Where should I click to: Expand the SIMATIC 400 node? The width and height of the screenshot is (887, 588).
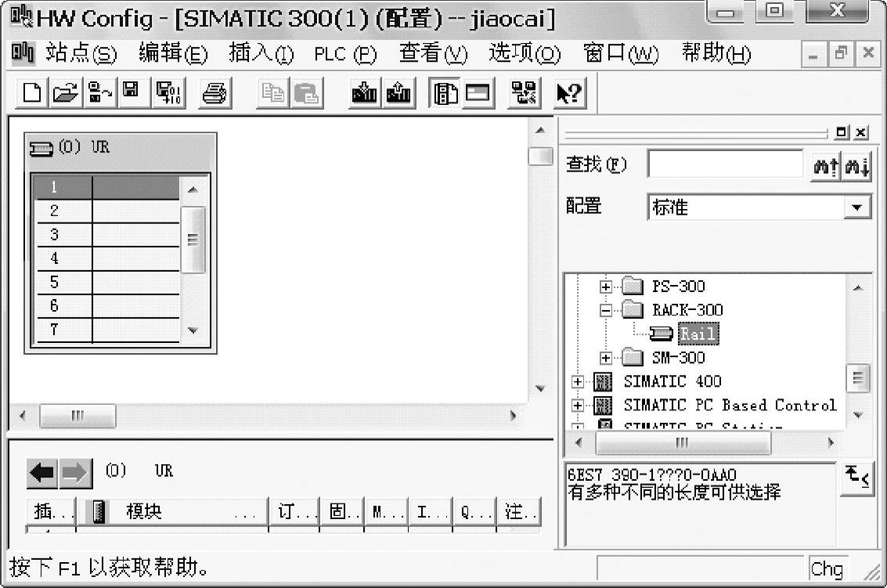[577, 381]
